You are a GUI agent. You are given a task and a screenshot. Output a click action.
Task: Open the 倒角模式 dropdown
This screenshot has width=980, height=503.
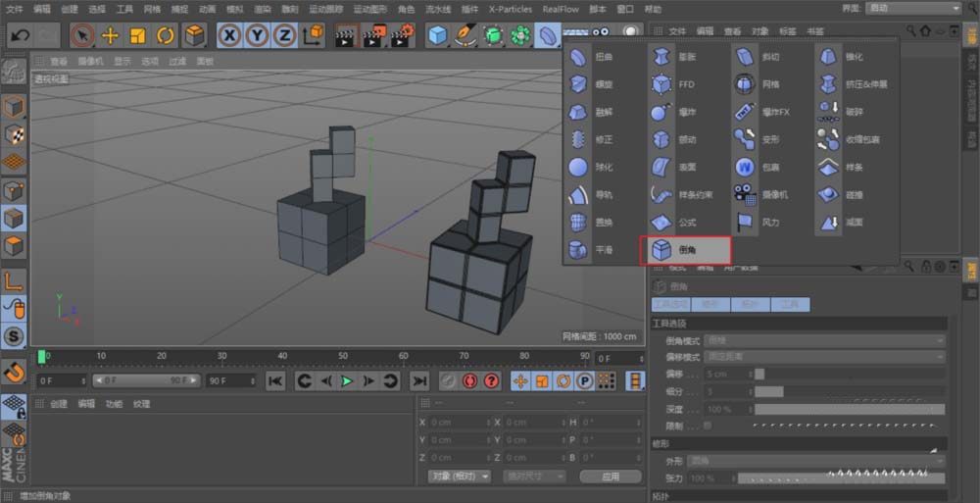coord(825,340)
